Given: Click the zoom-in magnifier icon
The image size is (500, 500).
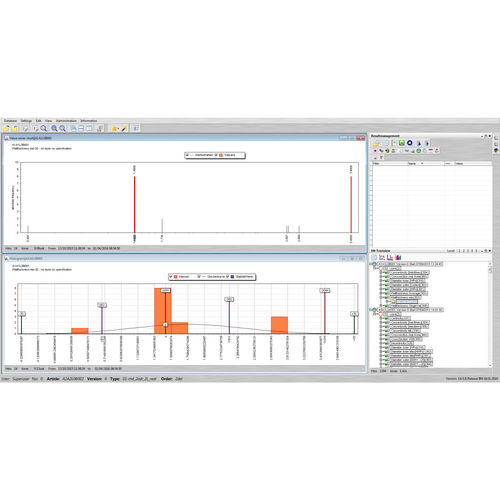Looking at the screenshot, I should coord(54,128).
